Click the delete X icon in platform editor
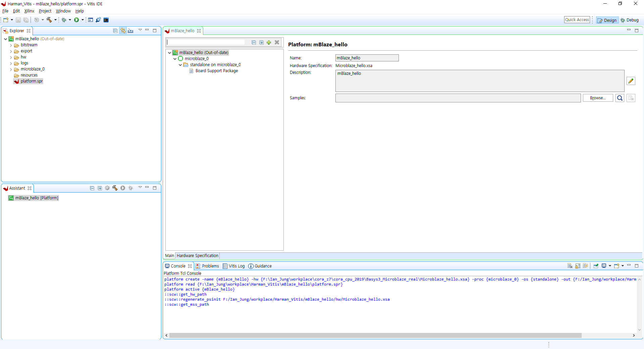The image size is (644, 349). [277, 43]
